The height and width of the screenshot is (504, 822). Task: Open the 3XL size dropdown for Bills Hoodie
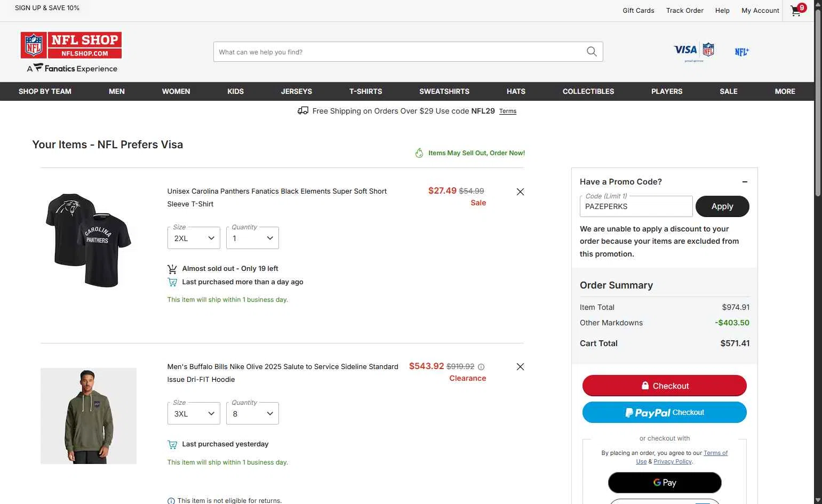click(x=194, y=414)
